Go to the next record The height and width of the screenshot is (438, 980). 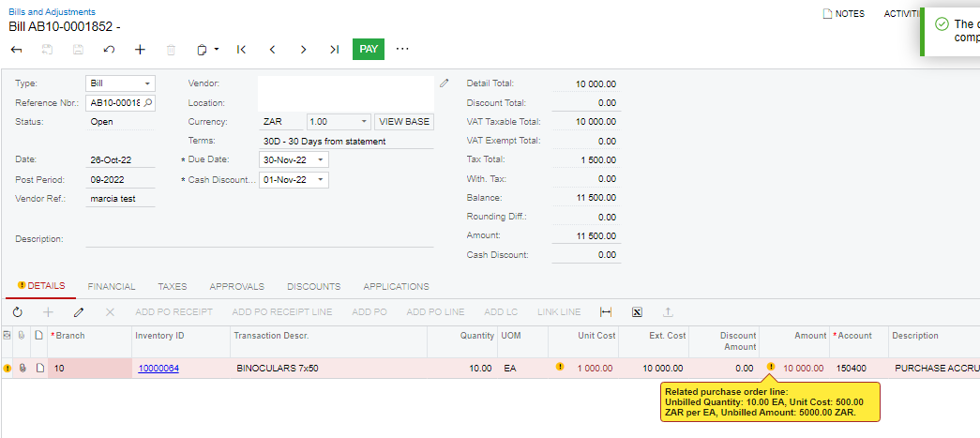[303, 49]
